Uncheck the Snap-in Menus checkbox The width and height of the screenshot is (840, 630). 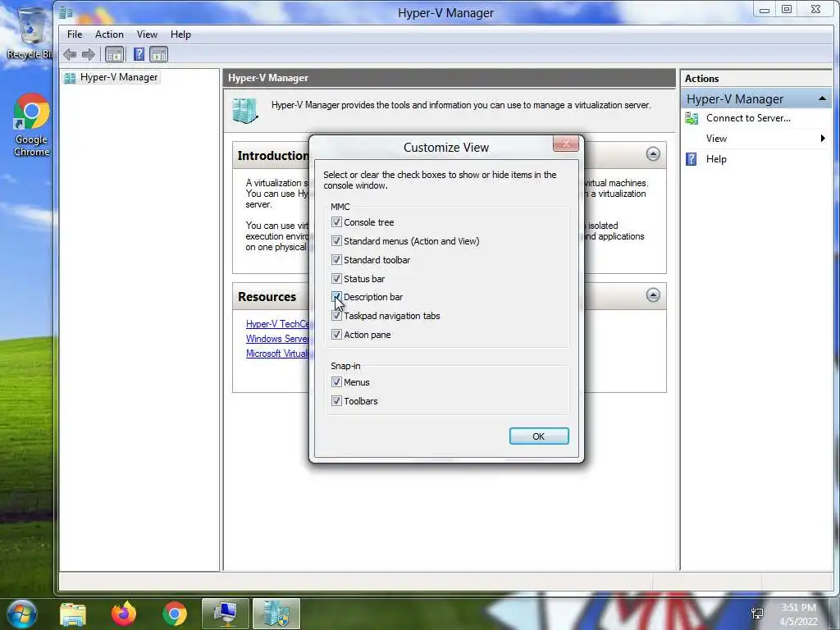[x=336, y=382]
